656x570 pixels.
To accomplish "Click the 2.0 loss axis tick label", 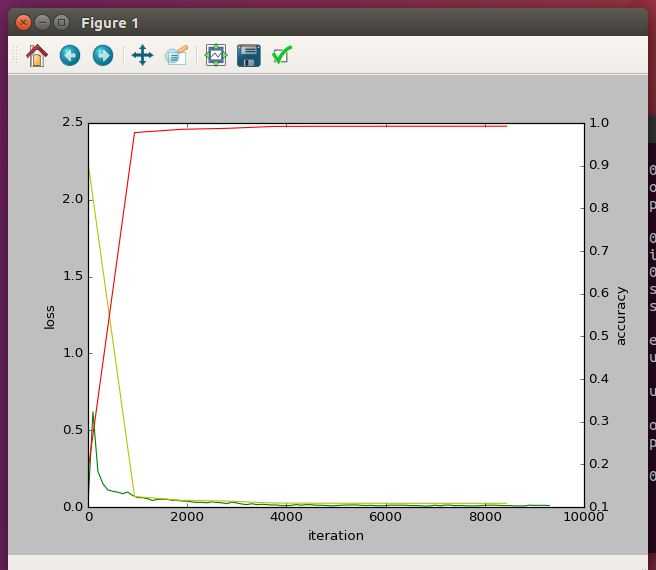I will click(x=72, y=199).
